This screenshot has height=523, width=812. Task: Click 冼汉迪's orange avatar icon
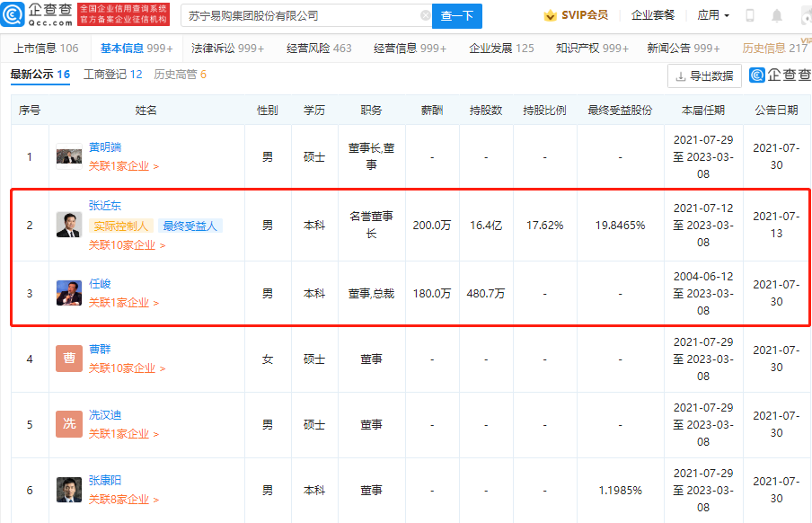[x=69, y=424]
